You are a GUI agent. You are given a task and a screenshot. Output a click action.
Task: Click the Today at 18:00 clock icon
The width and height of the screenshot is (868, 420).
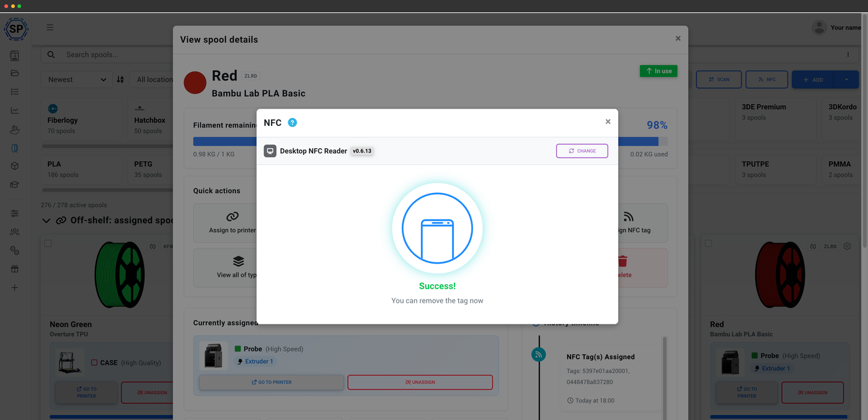coord(570,400)
